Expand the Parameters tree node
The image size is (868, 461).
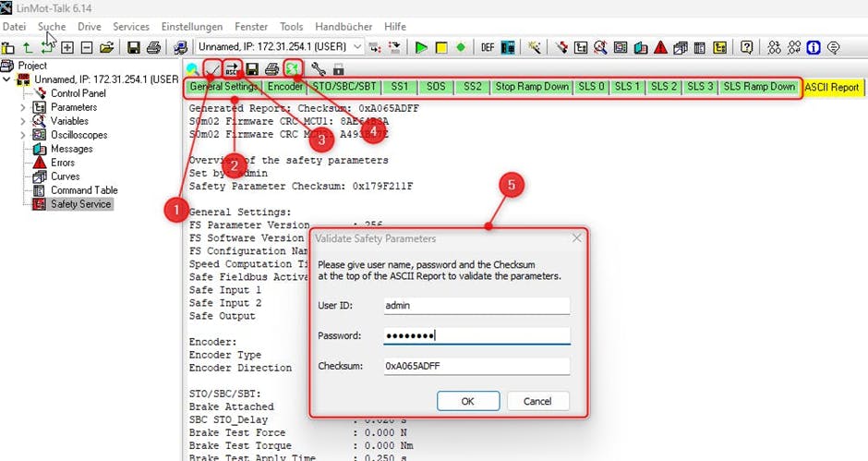point(23,107)
